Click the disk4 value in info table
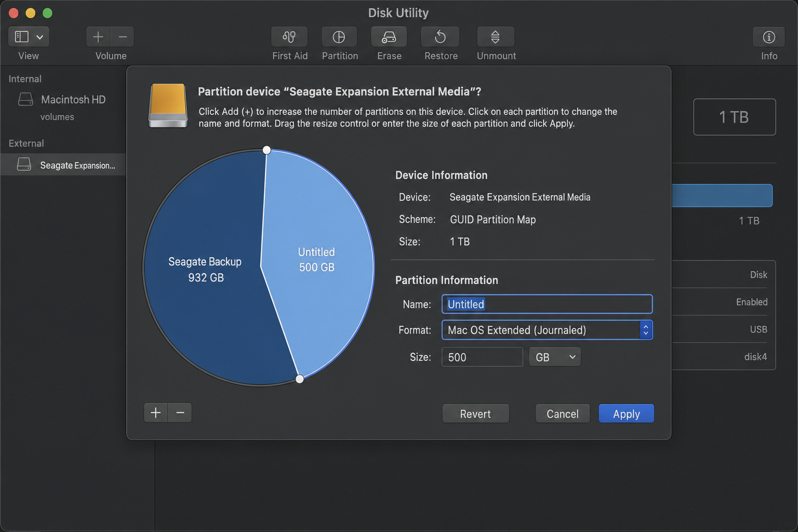This screenshot has height=532, width=798. (755, 356)
